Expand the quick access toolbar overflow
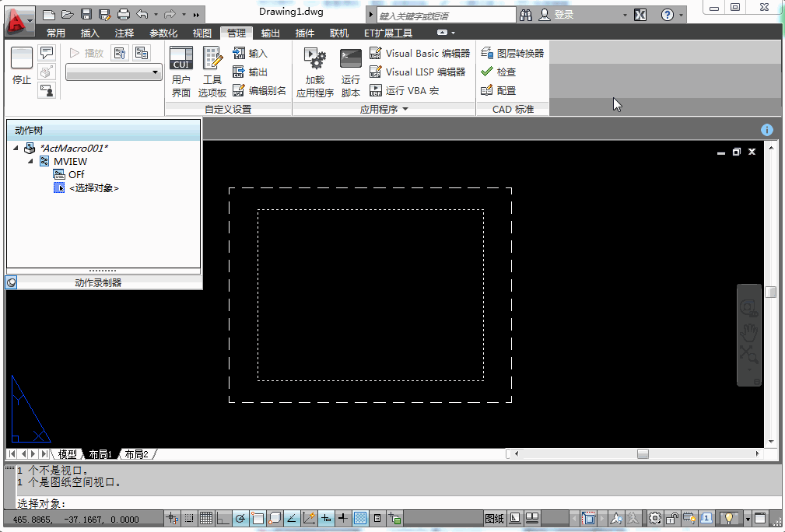This screenshot has height=532, width=785. 196,15
